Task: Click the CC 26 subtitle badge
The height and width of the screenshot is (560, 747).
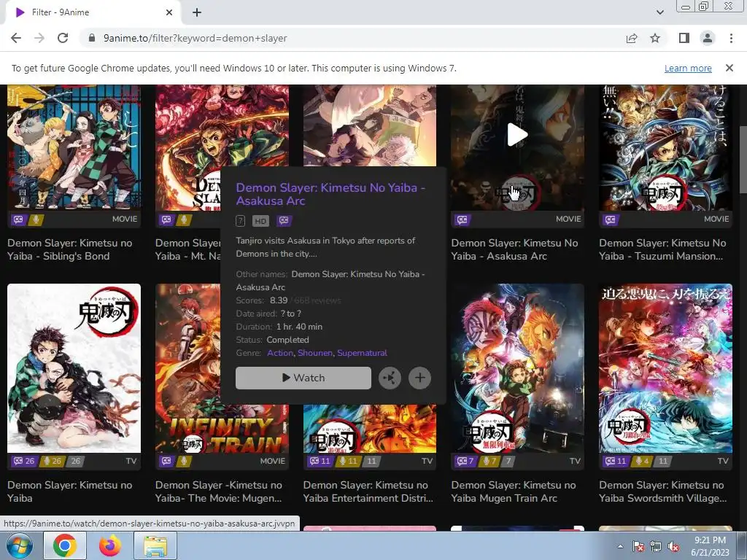Action: 24,461
